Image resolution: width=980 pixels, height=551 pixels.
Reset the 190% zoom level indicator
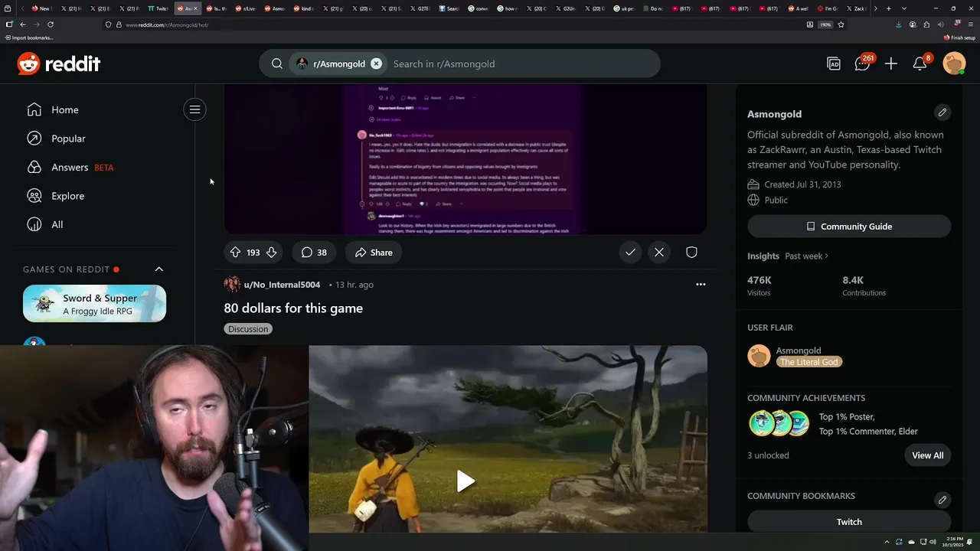(x=825, y=24)
